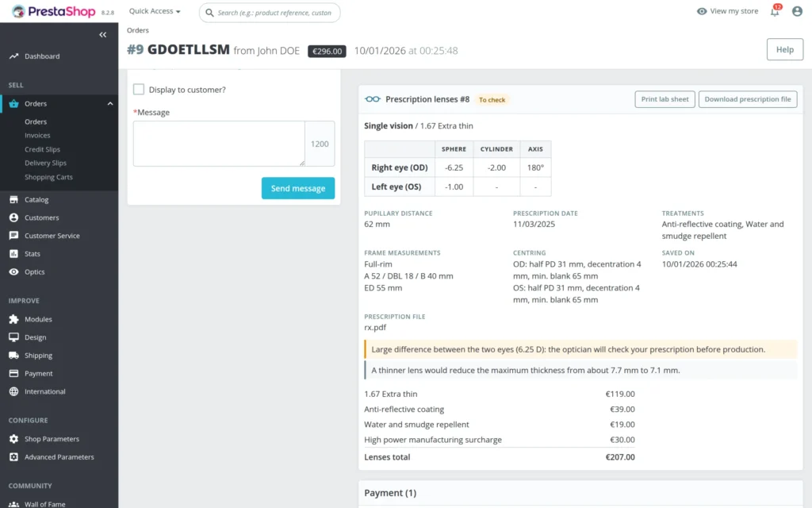The image size is (812, 508).
Task: Open Credit Slips in the sidebar
Action: [43, 149]
